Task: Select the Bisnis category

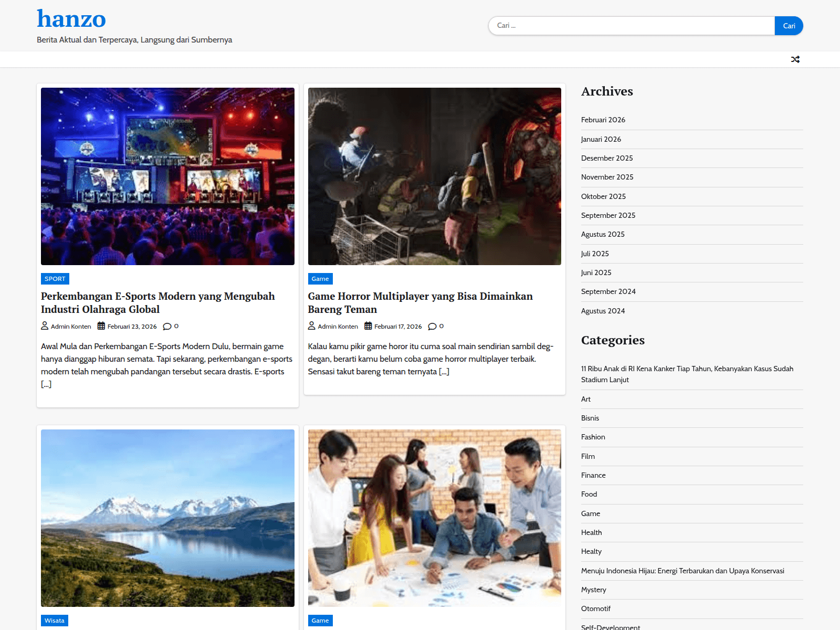Action: [x=590, y=418]
